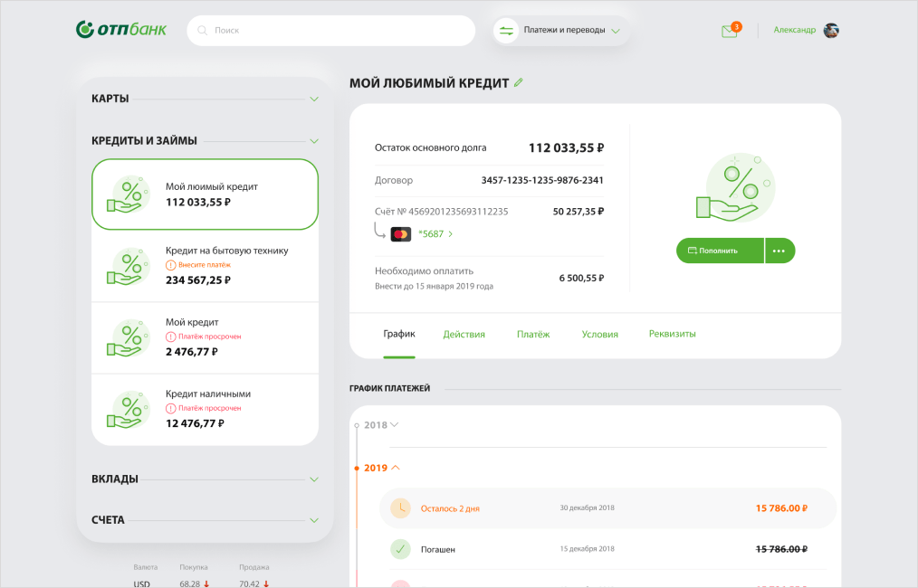Edit loan name with pencil icon
Image resolution: width=918 pixels, height=588 pixels.
tap(519, 82)
